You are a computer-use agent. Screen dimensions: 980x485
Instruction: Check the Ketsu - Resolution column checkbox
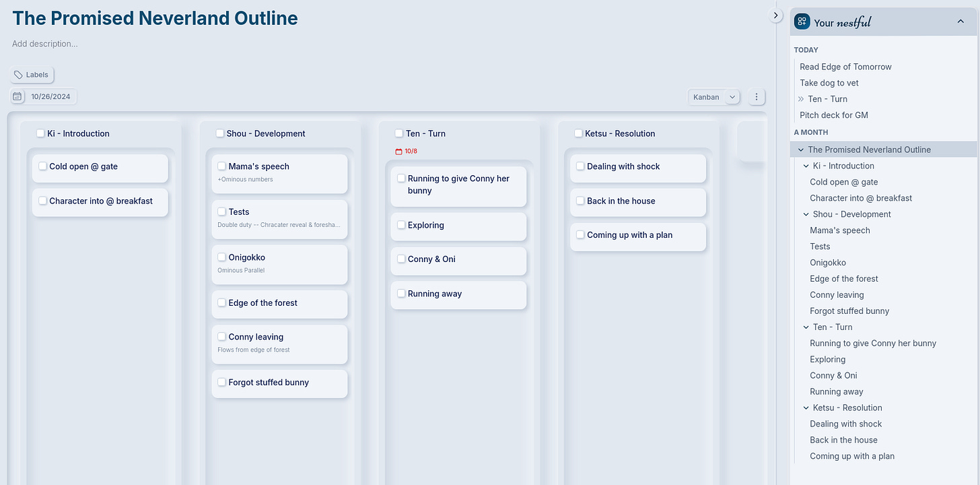coord(578,133)
